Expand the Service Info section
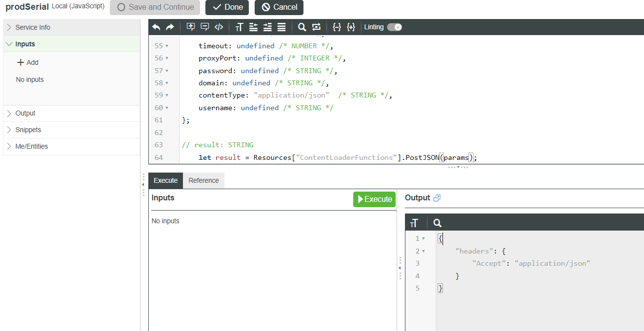Viewport: 644px width, 331px height. tap(33, 27)
